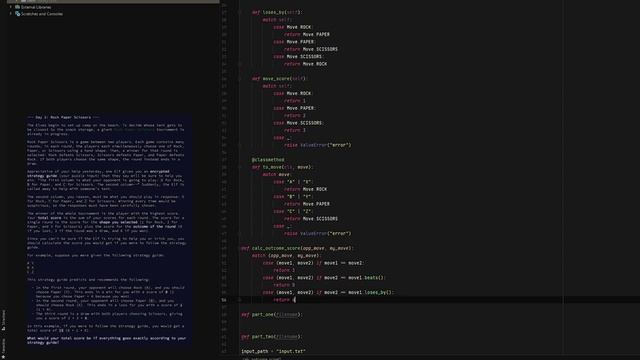Click the 'def to_move(cls, move):' line
Screen dimensions: 640x360
(x=282, y=167)
